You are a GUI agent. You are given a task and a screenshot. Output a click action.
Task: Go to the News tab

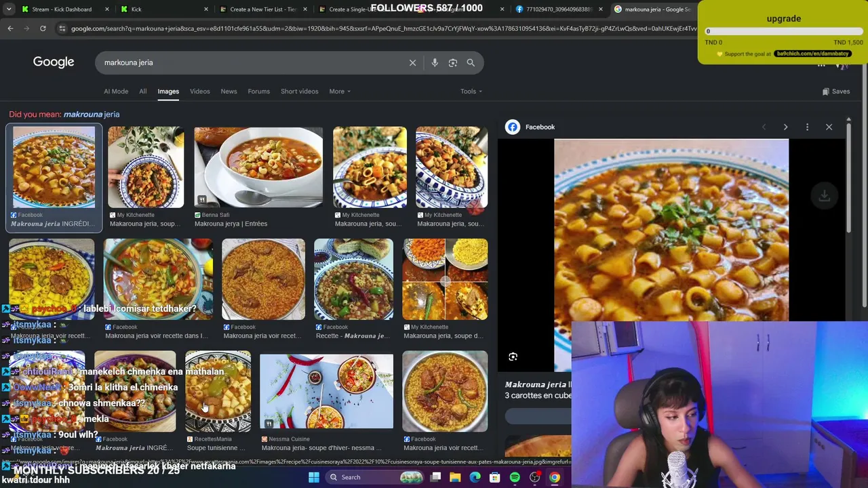coord(229,91)
